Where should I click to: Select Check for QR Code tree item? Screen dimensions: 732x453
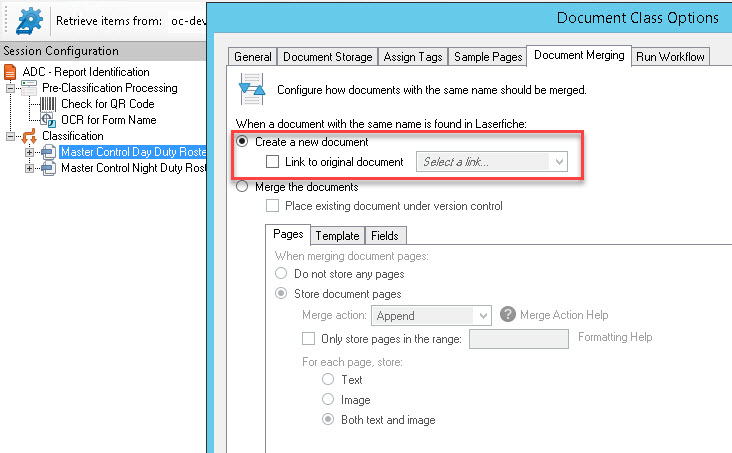[x=108, y=104]
